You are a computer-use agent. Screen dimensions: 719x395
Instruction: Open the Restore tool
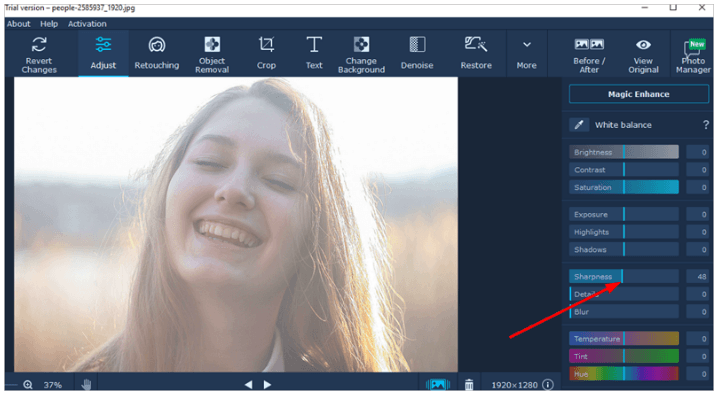coord(476,54)
